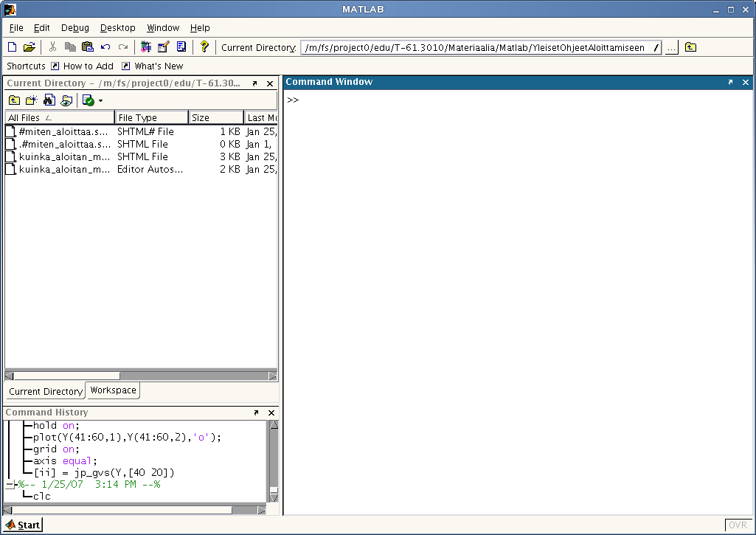
Task: Click the New M-file icon
Action: [x=12, y=46]
